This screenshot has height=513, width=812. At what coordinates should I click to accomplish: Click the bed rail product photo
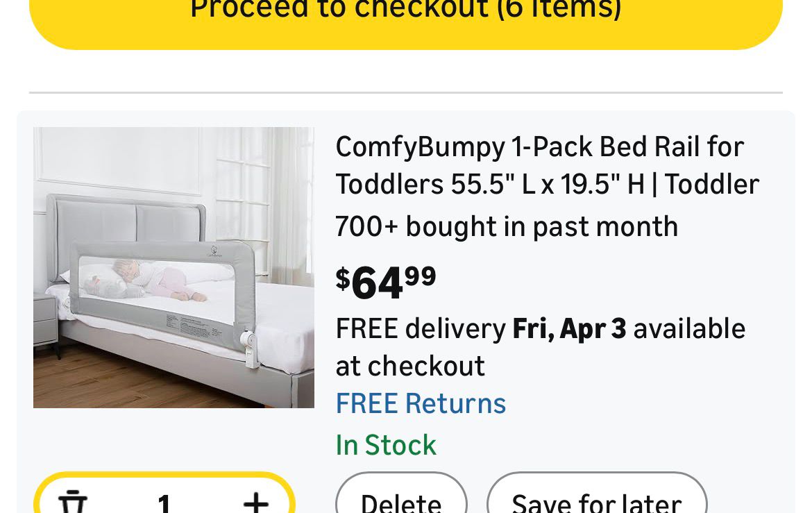(x=174, y=267)
